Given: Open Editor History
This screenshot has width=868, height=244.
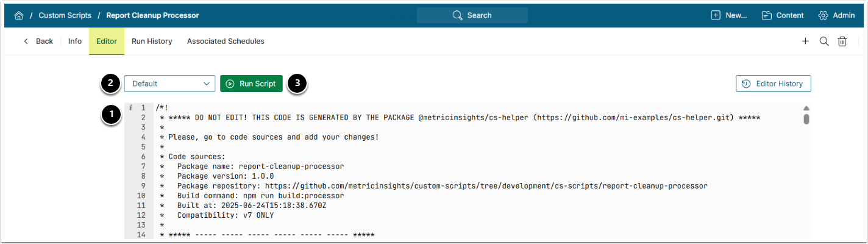Looking at the screenshot, I should (x=773, y=84).
